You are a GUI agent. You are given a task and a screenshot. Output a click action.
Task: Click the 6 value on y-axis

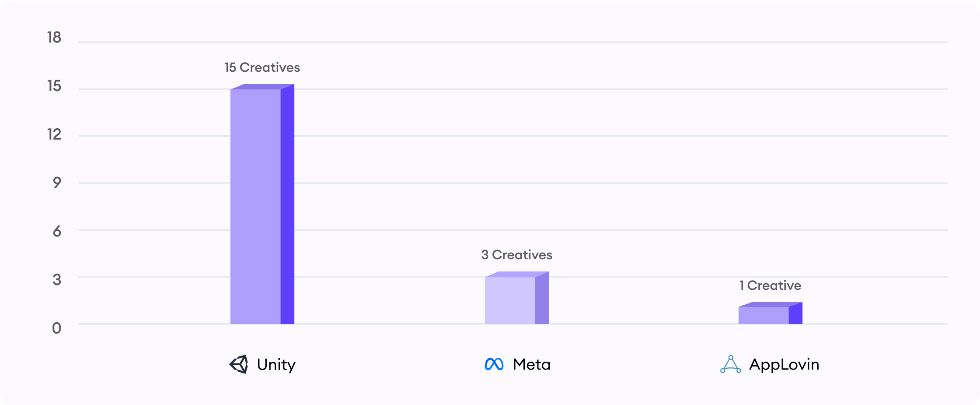[x=57, y=232]
